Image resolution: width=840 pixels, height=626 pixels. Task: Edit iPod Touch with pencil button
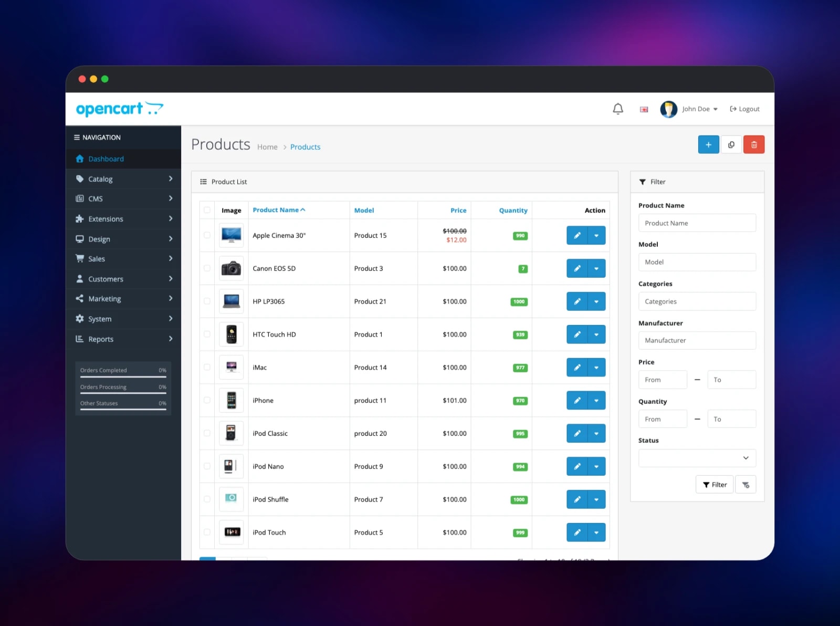tap(577, 533)
